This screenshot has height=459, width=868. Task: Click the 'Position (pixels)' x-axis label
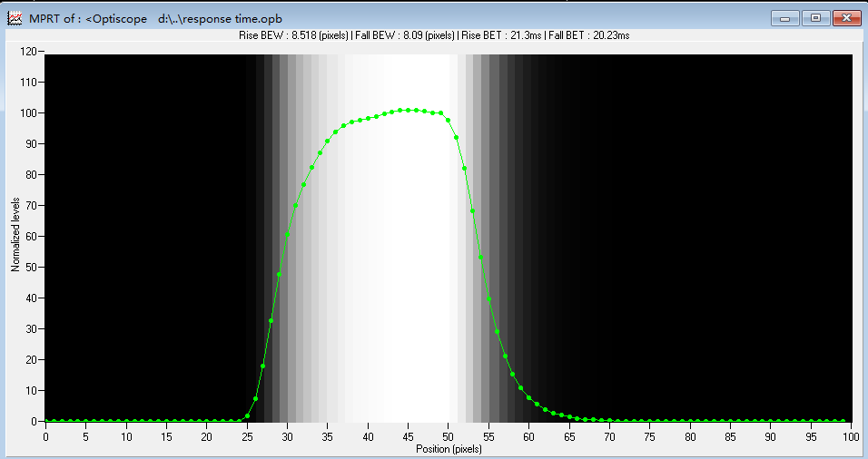[449, 449]
